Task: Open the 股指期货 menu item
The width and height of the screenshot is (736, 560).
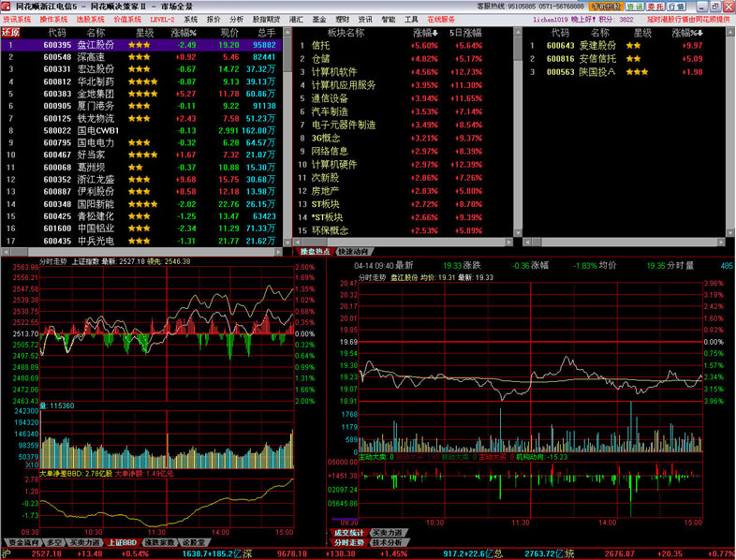Action: click(265, 19)
